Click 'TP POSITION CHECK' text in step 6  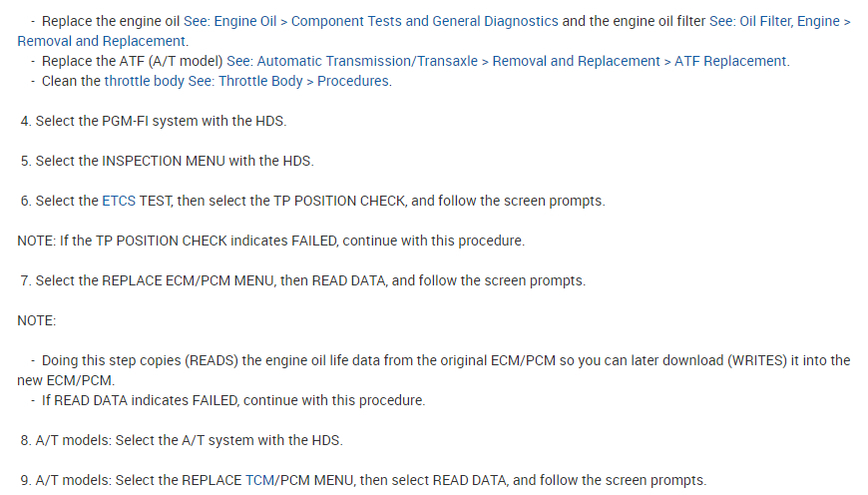(339, 201)
